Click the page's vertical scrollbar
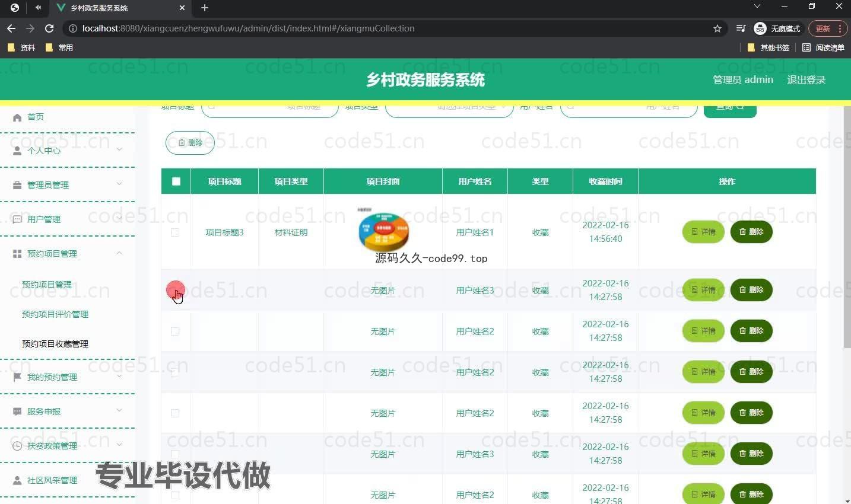The height and width of the screenshot is (504, 851). point(847,228)
